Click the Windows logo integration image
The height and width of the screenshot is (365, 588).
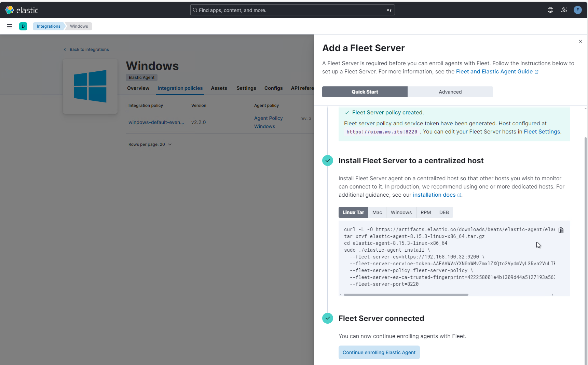[x=90, y=86]
